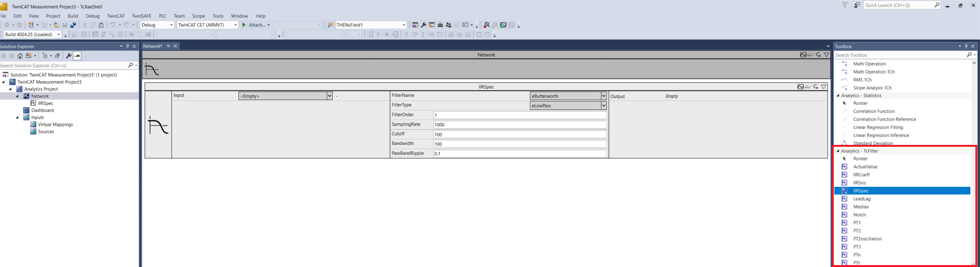Pin the Toolbox panel
The height and width of the screenshot is (267, 980).
coord(966,46)
